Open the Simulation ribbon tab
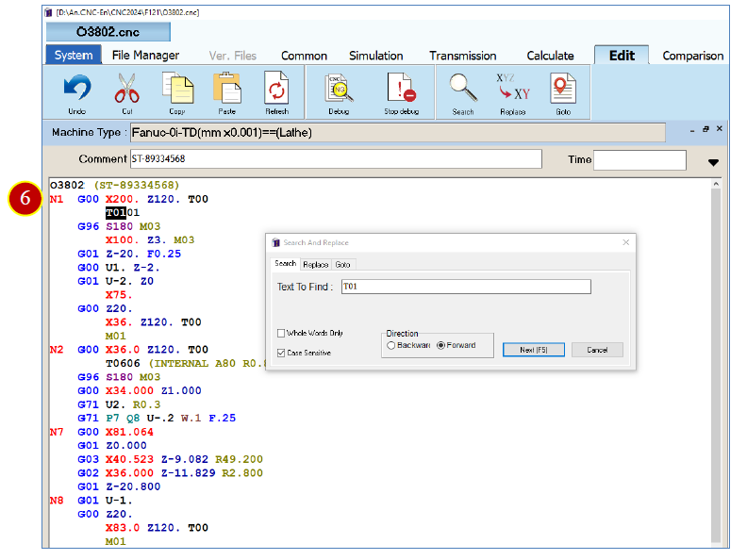This screenshot has width=747, height=560. [x=376, y=56]
